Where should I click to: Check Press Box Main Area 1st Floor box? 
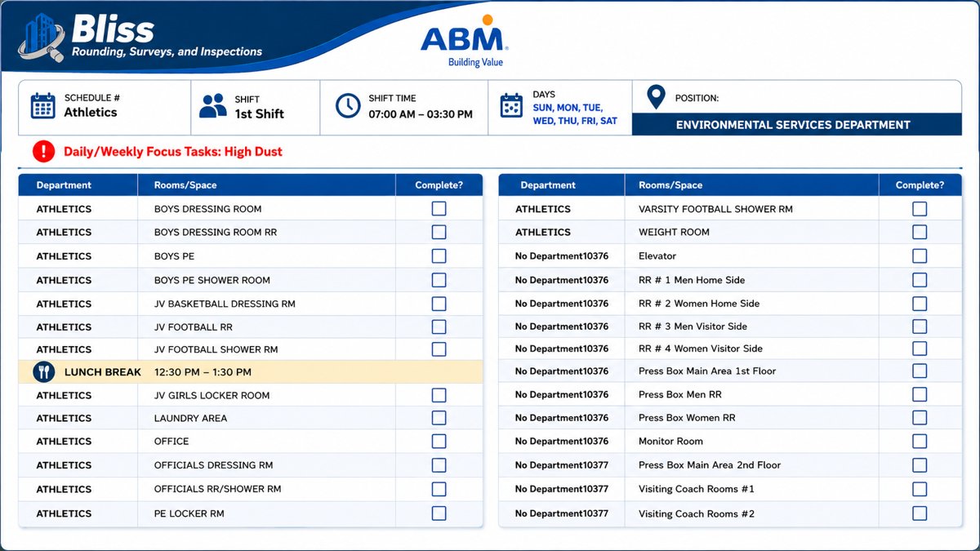coord(920,371)
